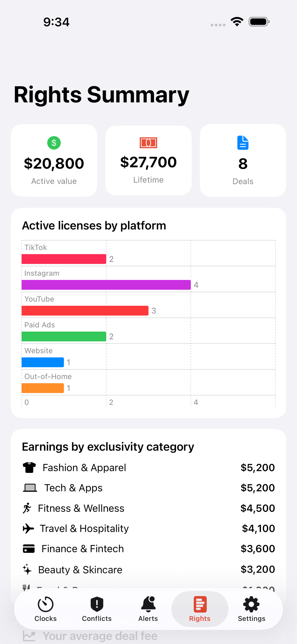Go to the Settings tab

[x=251, y=609]
